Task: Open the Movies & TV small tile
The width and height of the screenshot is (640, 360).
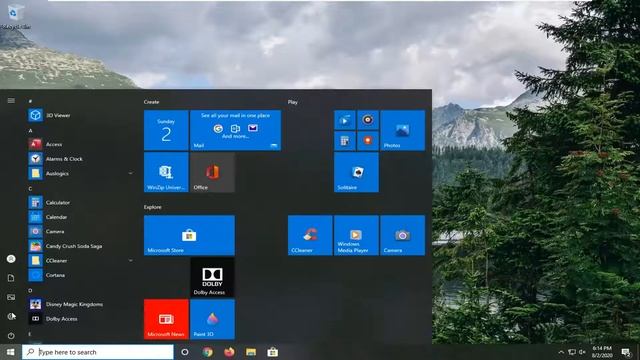Action: click(x=345, y=120)
